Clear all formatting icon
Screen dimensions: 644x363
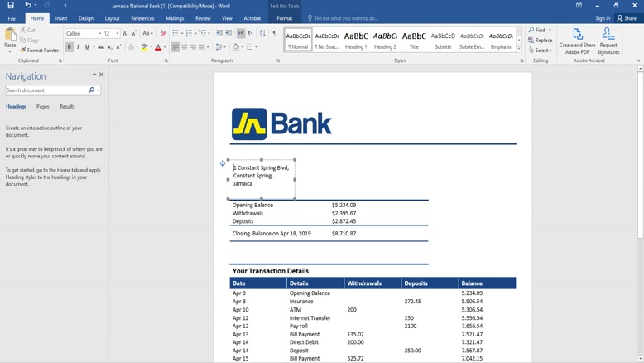[163, 34]
